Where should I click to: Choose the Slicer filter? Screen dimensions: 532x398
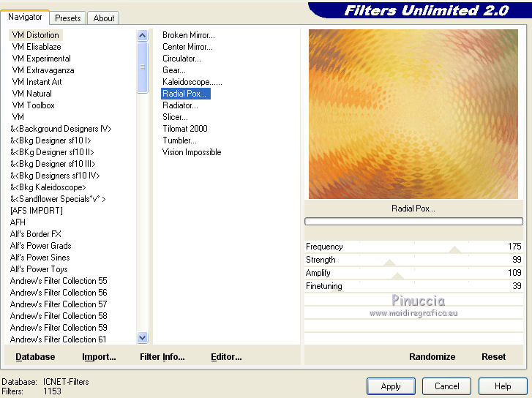175,117
